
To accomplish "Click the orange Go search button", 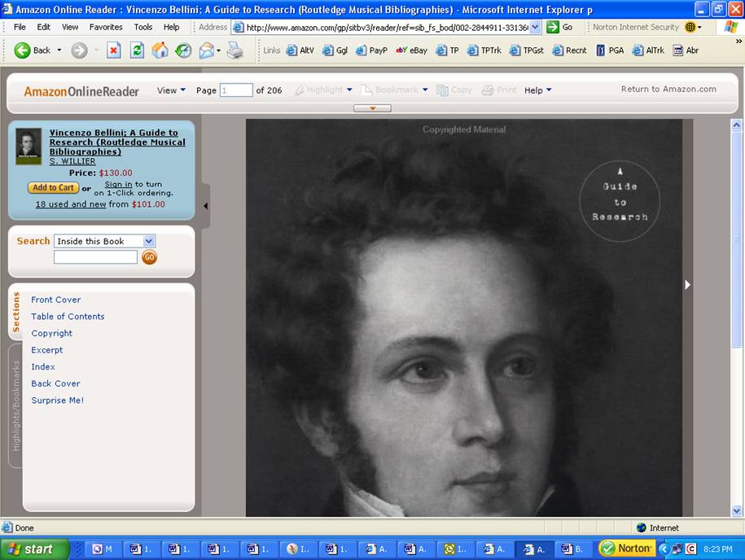I will coord(149,257).
